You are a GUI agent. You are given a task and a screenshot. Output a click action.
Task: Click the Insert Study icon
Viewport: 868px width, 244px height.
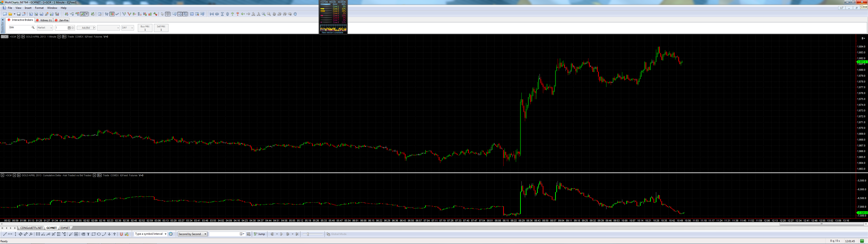coord(72,14)
